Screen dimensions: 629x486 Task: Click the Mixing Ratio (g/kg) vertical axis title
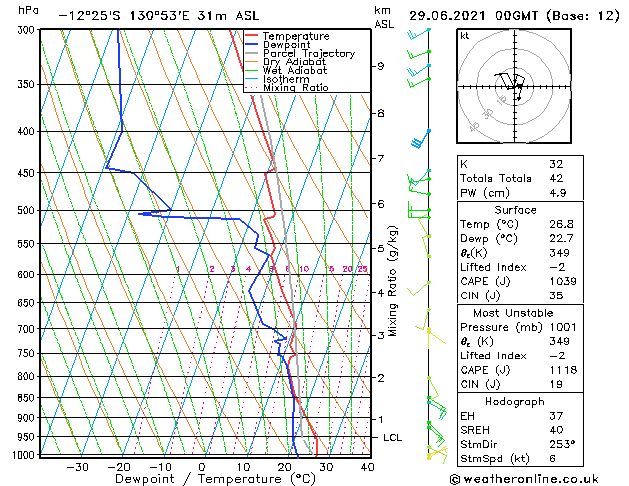pyautogui.click(x=392, y=281)
